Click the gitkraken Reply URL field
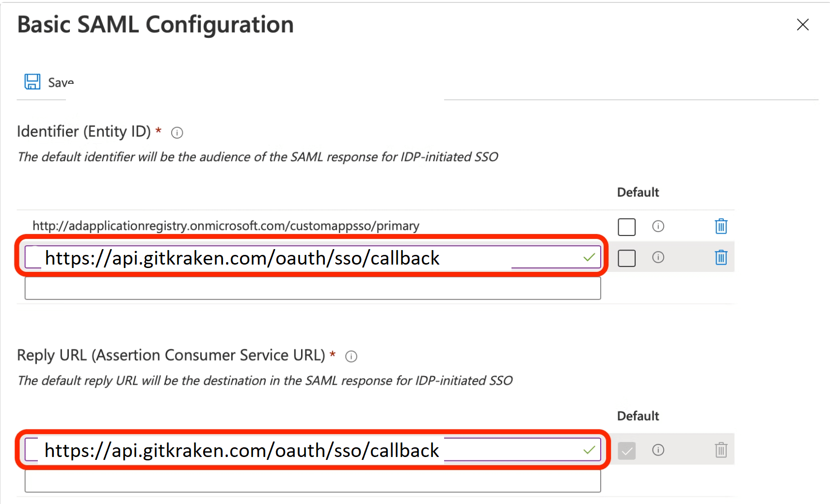 (x=313, y=450)
